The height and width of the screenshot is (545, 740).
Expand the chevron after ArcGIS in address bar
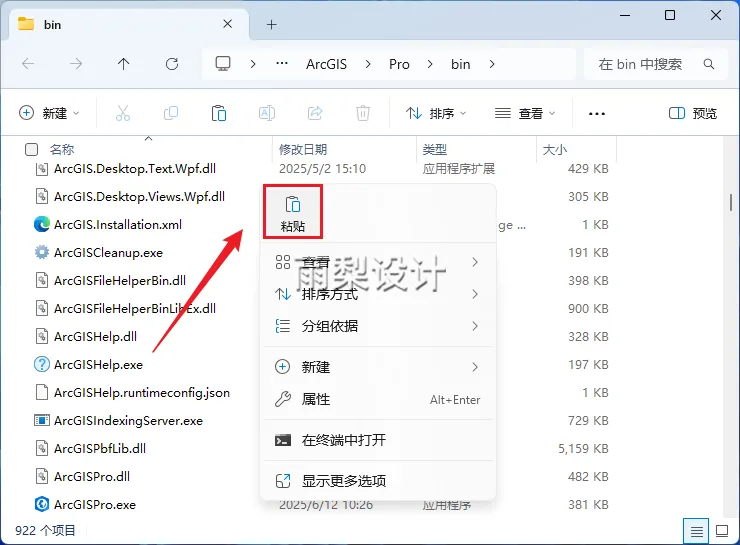[368, 64]
